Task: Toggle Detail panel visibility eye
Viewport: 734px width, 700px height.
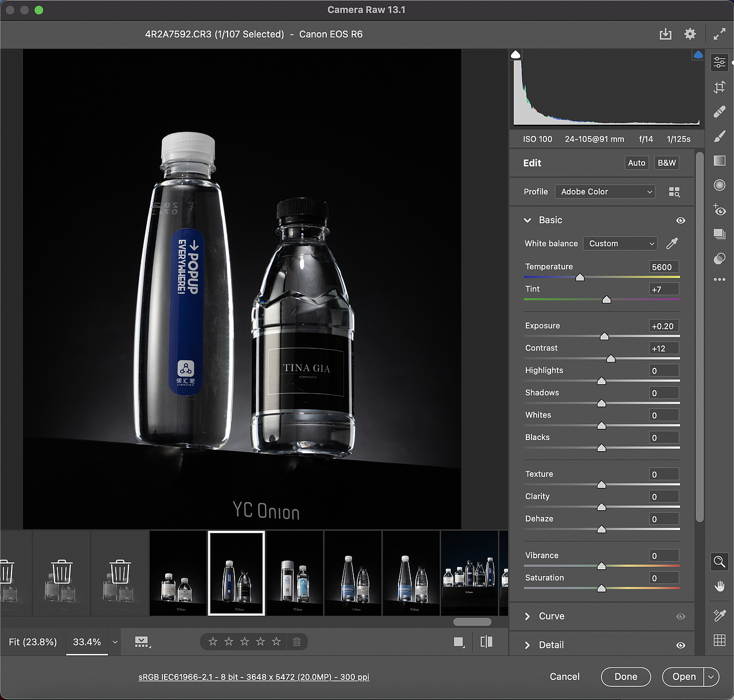Action: 681,645
